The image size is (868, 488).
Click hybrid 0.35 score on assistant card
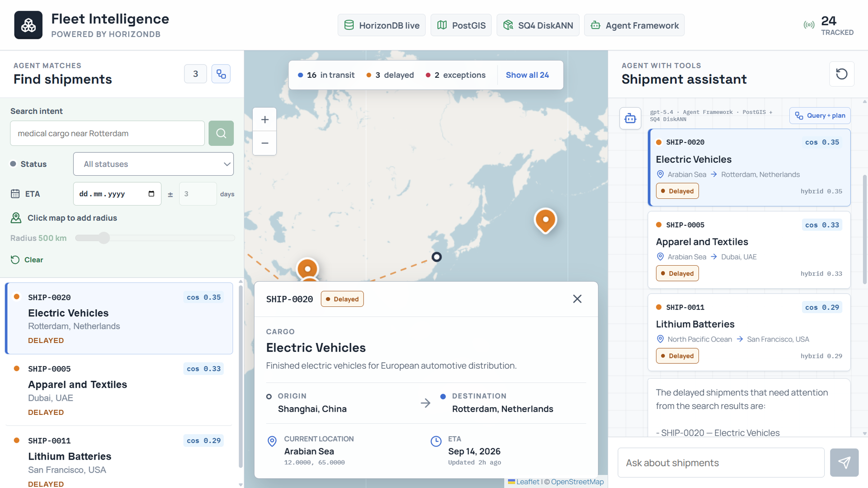point(821,191)
